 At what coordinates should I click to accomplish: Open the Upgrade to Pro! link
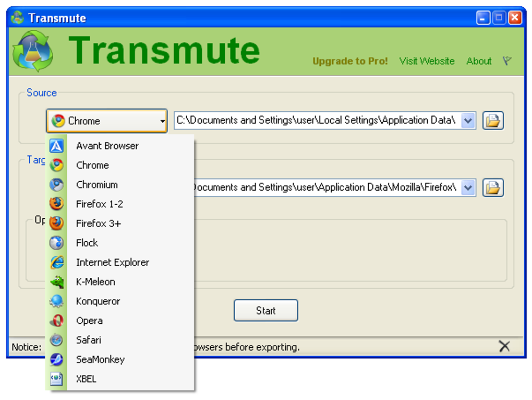point(350,61)
